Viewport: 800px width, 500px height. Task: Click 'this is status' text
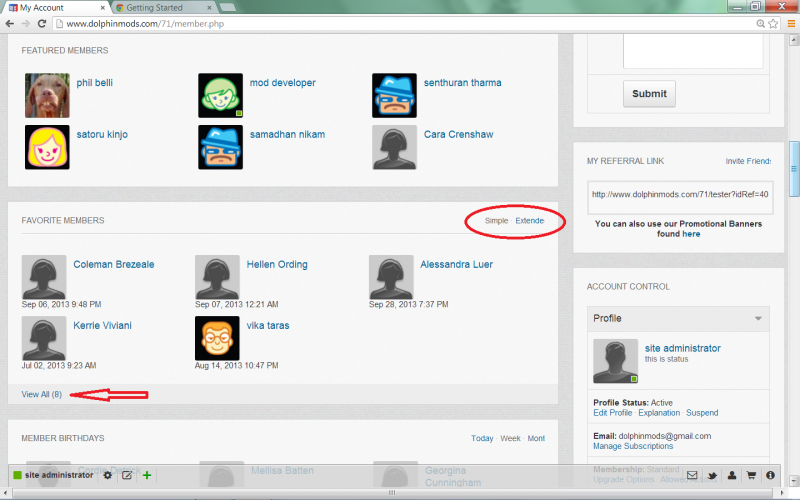click(666, 359)
